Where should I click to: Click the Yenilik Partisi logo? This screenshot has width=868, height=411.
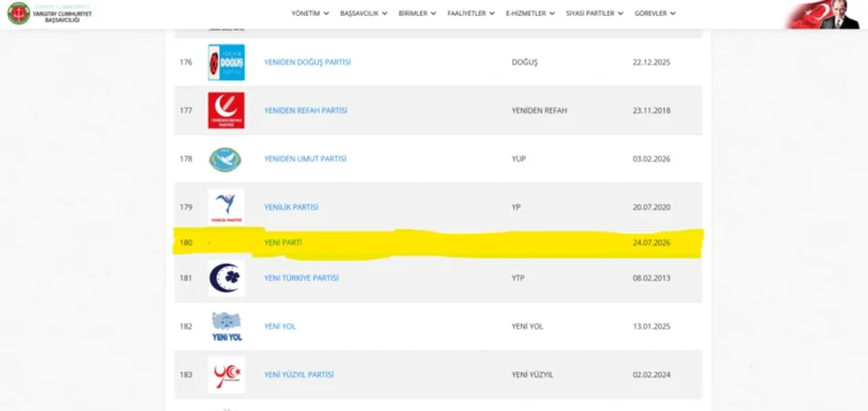pyautogui.click(x=226, y=208)
